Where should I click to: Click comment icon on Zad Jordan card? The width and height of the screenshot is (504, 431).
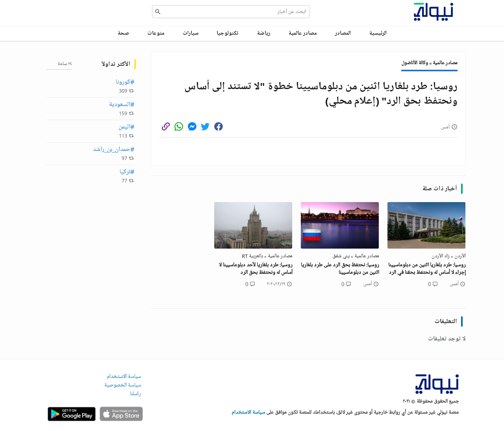click(x=435, y=284)
